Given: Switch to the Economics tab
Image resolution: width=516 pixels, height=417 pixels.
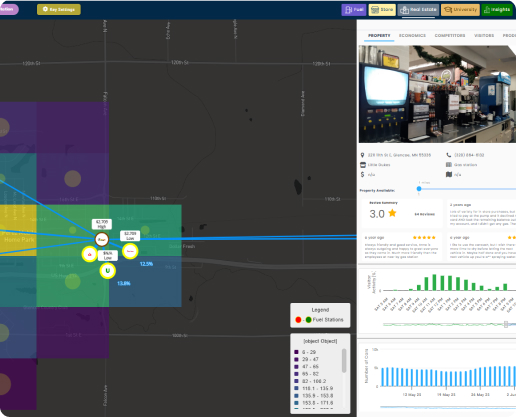Looking at the screenshot, I should [412, 35].
